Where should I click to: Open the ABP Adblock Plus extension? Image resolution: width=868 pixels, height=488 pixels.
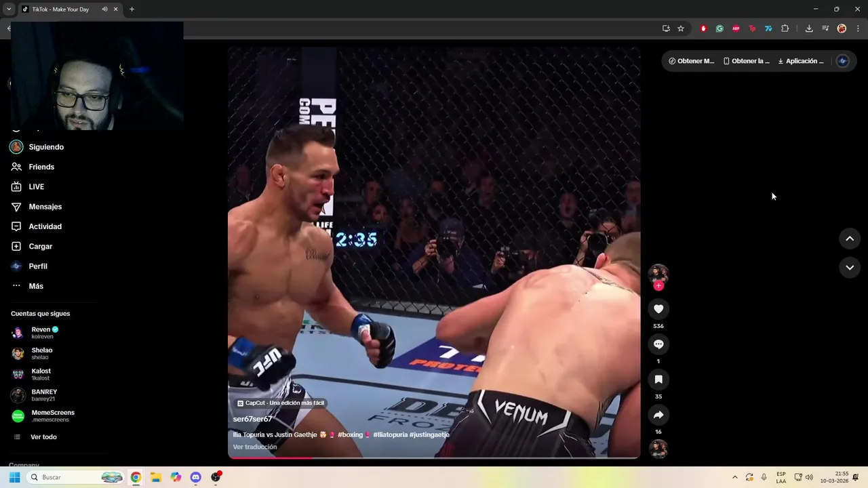pyautogui.click(x=736, y=28)
